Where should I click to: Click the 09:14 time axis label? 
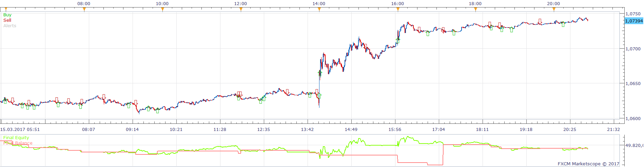point(132,130)
